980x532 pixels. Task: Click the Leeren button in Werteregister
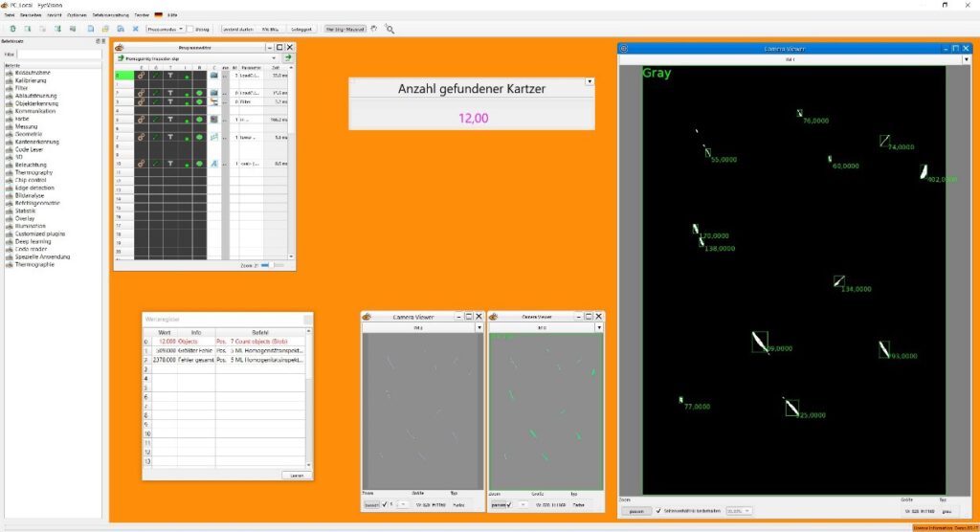pyautogui.click(x=297, y=476)
